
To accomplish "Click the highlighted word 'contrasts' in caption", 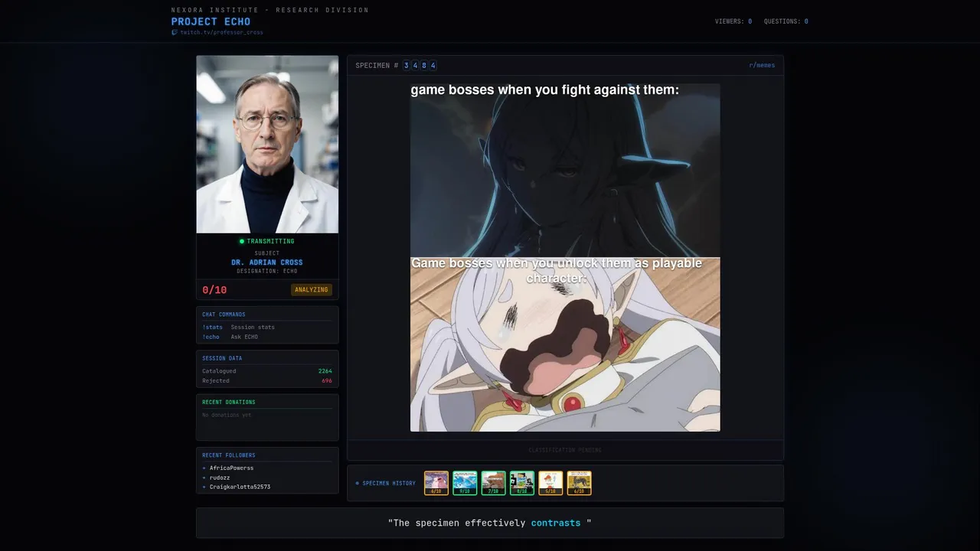I will [556, 523].
